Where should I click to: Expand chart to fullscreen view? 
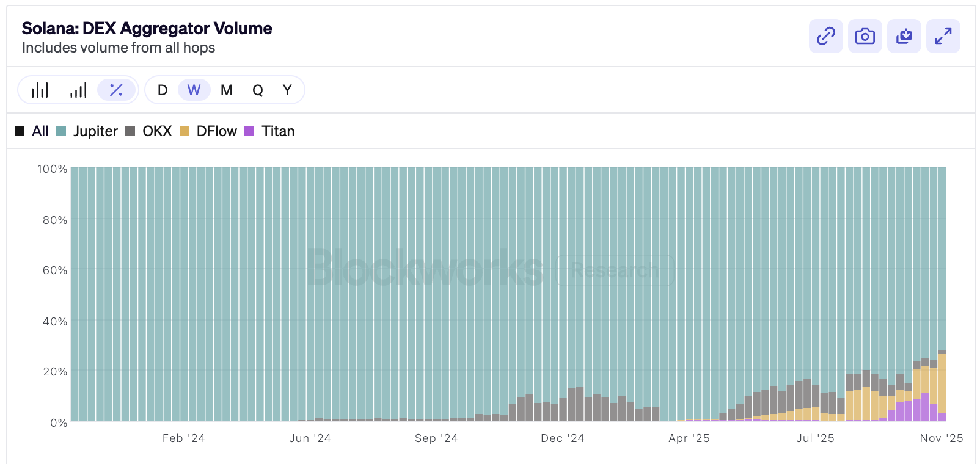(943, 36)
